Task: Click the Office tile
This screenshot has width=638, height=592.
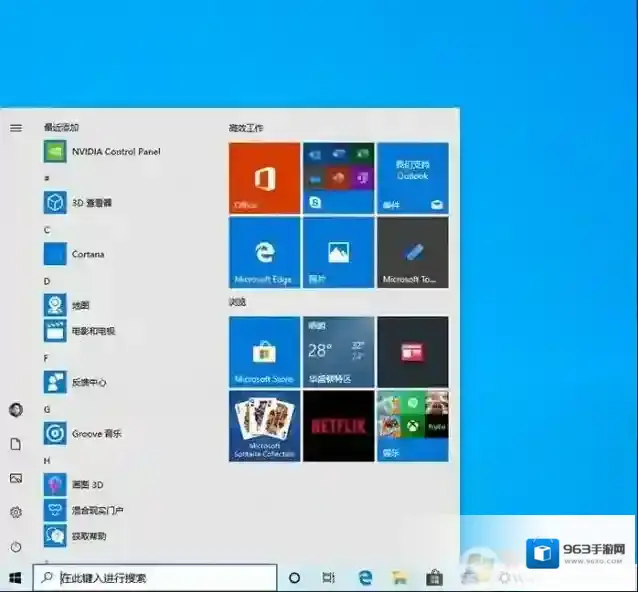Action: point(264,178)
